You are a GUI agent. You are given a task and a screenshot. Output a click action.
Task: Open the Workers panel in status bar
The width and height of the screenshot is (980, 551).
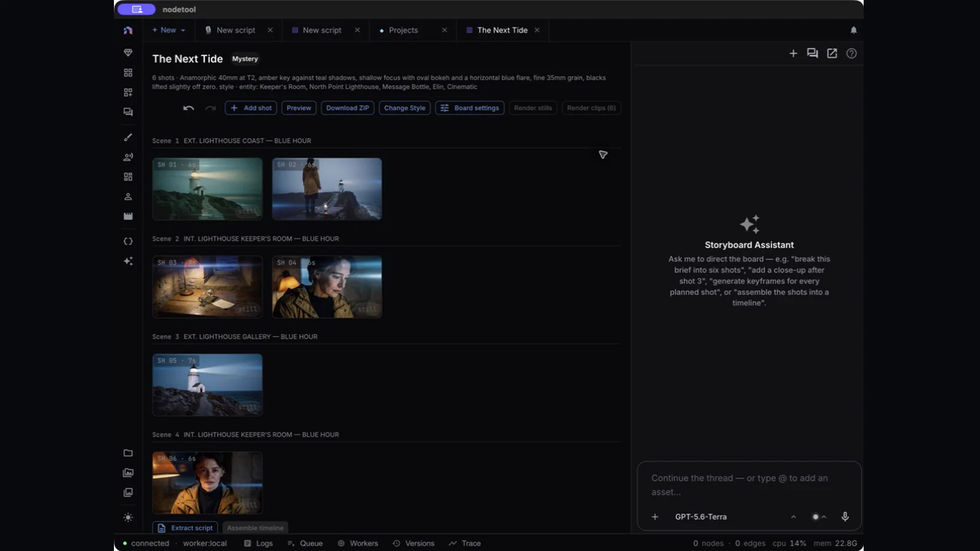(358, 543)
